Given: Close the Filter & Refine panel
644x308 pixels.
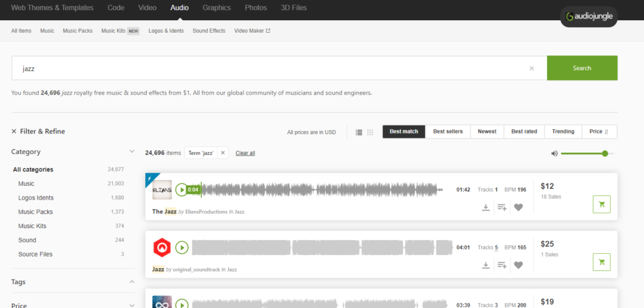Looking at the screenshot, I should pyautogui.click(x=14, y=132).
